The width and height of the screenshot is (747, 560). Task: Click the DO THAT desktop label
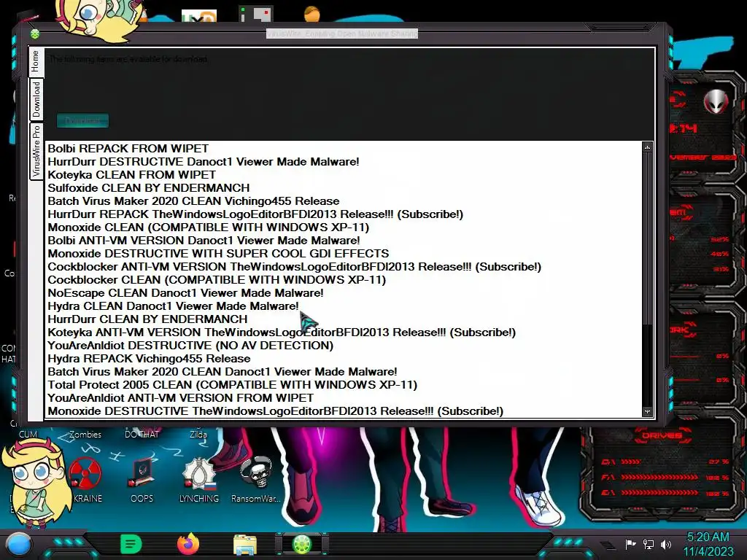click(x=142, y=435)
